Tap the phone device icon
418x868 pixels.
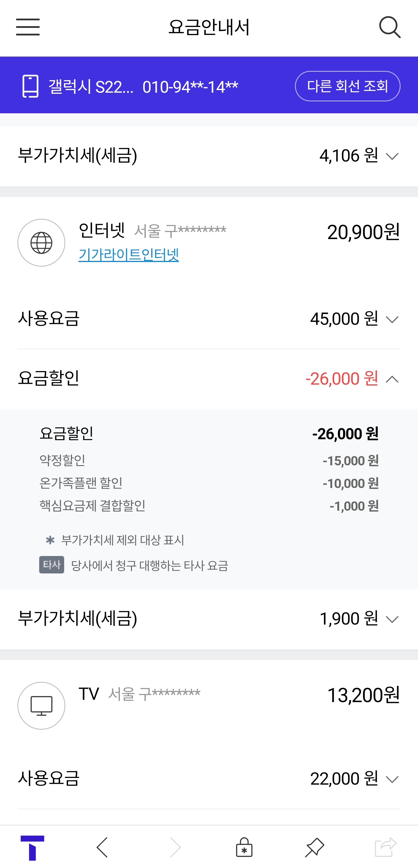30,86
